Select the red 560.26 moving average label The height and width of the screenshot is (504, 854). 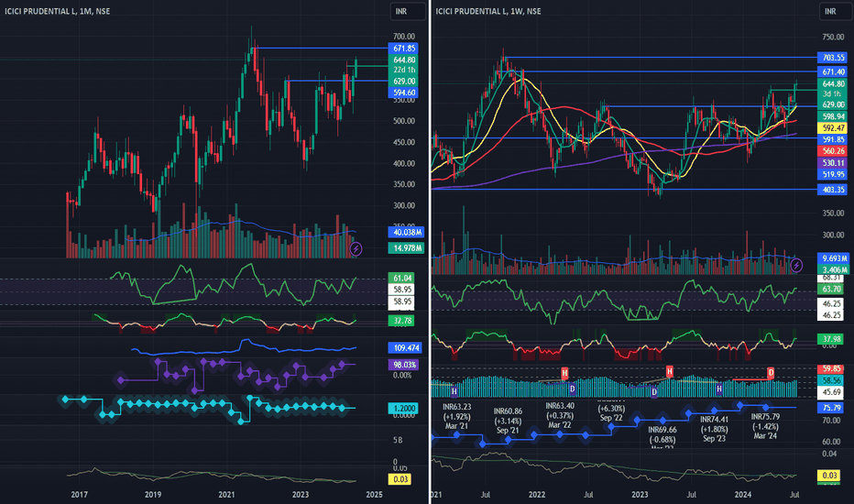[x=833, y=151]
